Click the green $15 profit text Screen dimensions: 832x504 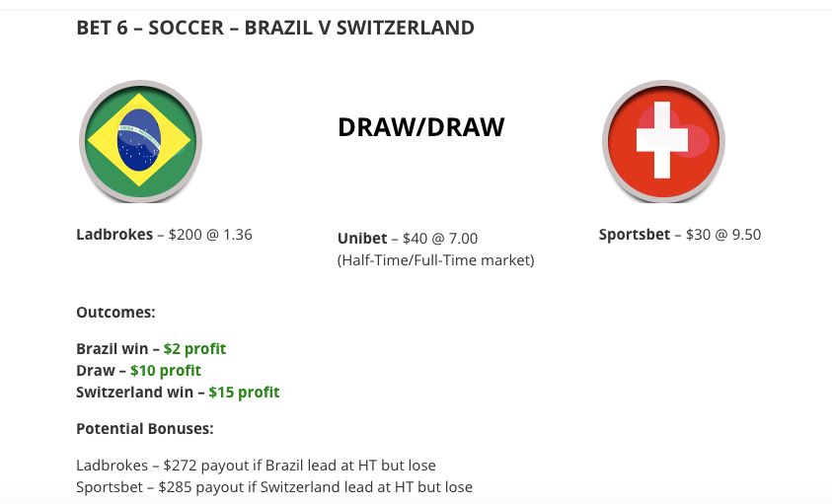tap(244, 393)
